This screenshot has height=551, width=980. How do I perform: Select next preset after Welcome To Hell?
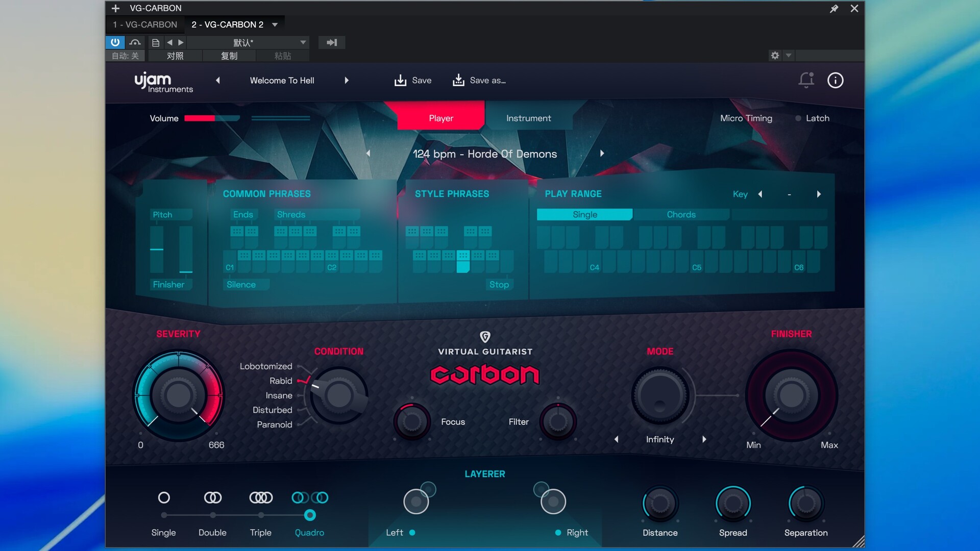(347, 80)
